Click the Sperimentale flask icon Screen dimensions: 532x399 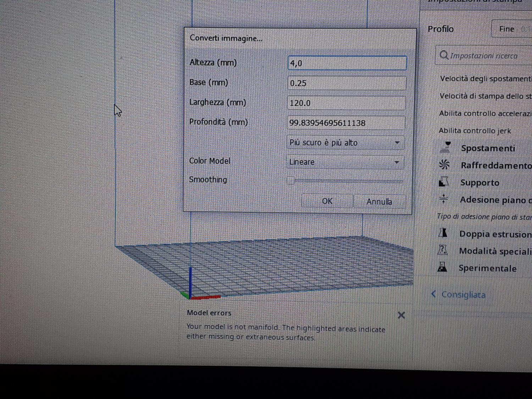click(442, 267)
